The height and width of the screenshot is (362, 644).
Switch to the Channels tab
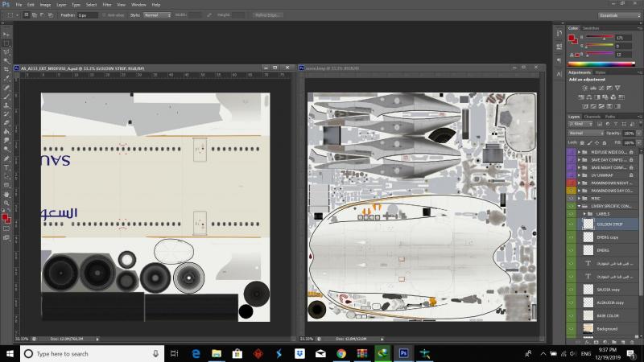(x=592, y=117)
